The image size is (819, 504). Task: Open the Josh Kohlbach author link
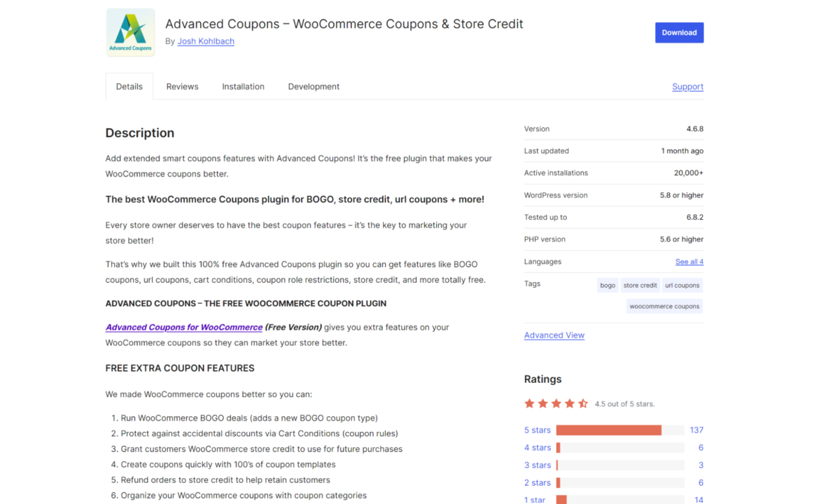click(206, 41)
